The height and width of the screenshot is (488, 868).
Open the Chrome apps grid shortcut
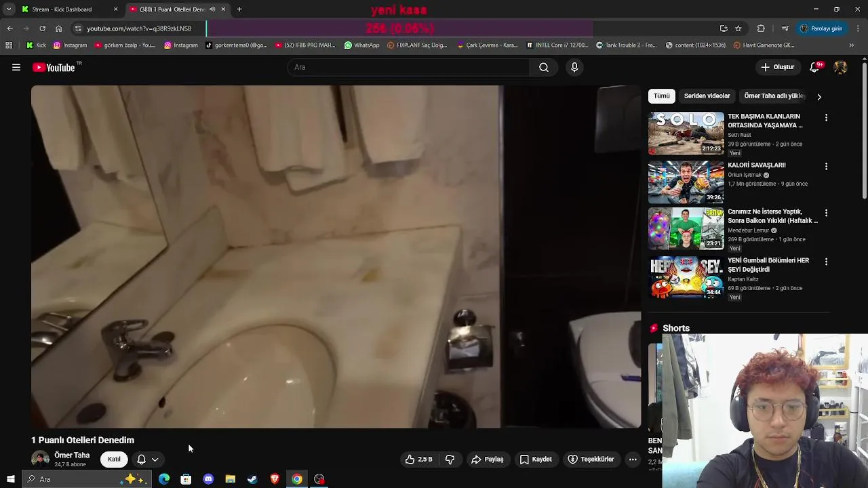[9, 45]
